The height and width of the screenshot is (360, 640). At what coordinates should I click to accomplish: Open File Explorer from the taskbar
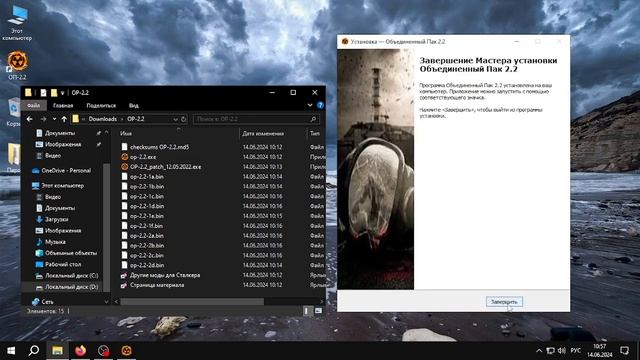click(57, 351)
